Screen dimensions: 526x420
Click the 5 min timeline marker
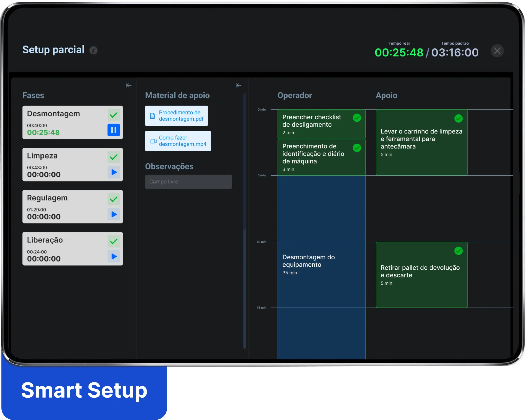click(262, 175)
